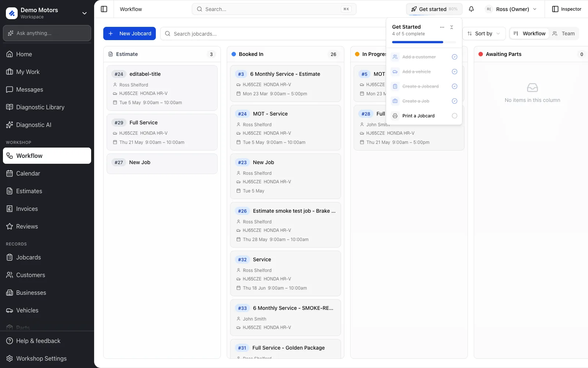Open the #32 Service jobcard

coord(286,273)
